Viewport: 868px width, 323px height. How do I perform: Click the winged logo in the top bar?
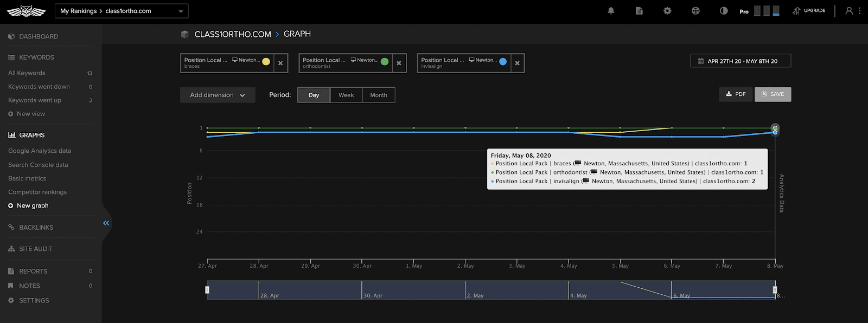(x=26, y=11)
